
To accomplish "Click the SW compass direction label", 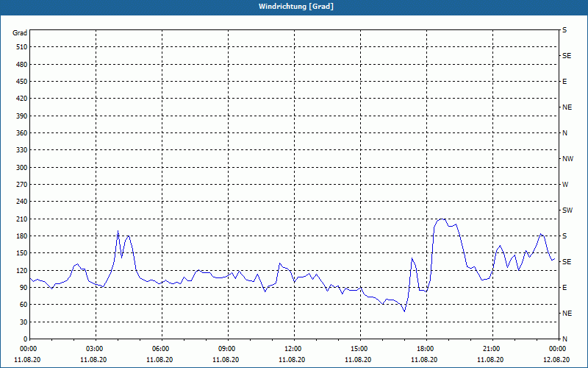I will tap(567, 210).
